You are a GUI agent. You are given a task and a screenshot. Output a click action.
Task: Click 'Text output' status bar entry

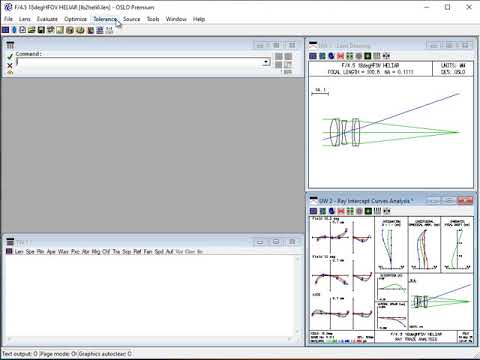pos(20,354)
